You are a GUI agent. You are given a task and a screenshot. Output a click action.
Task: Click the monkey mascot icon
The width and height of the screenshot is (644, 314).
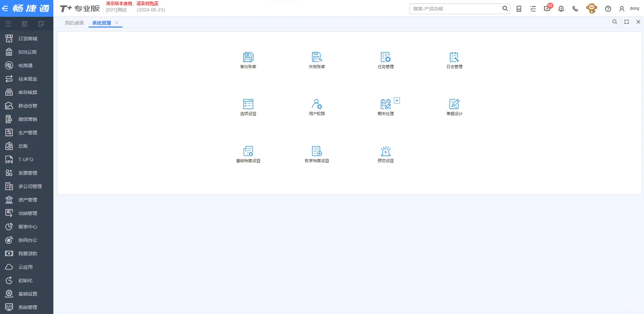(591, 8)
